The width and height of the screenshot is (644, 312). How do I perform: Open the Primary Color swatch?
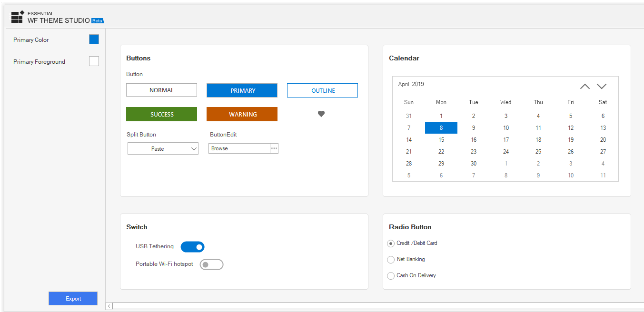click(x=94, y=39)
